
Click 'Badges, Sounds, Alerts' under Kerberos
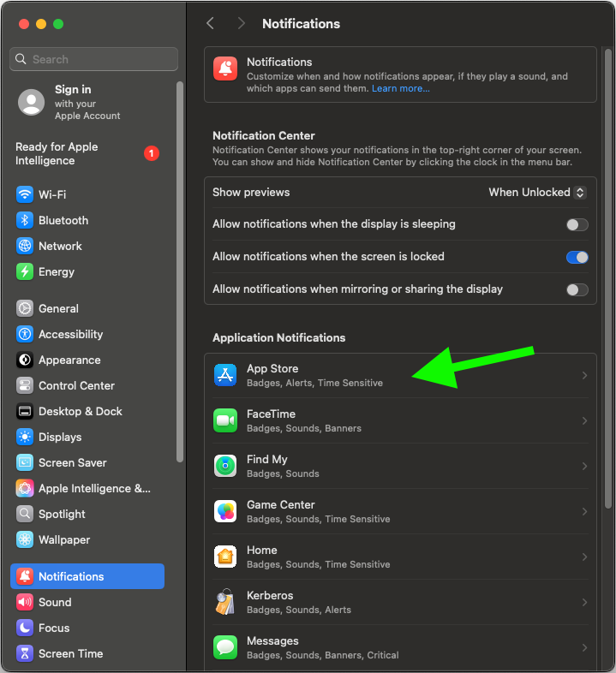(x=298, y=610)
